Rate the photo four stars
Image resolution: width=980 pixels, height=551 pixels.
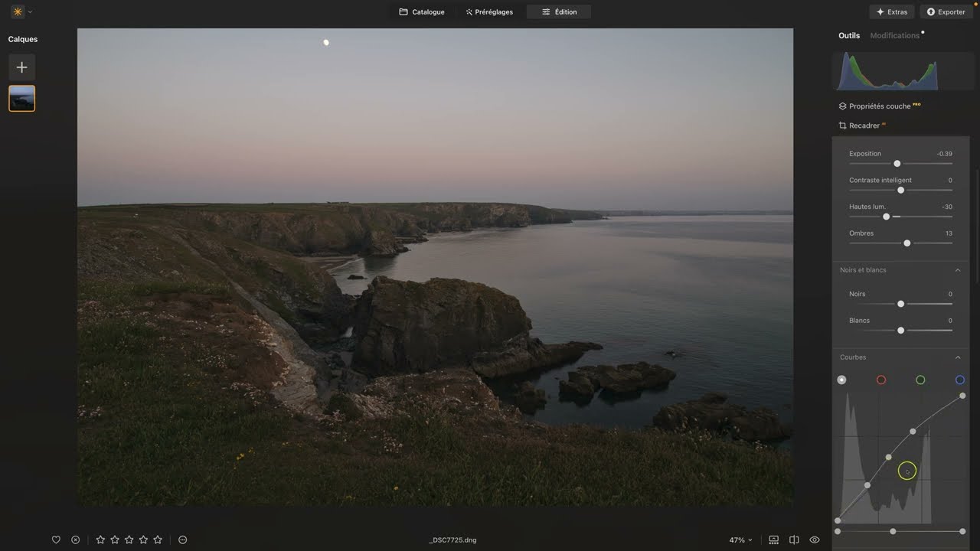point(143,540)
